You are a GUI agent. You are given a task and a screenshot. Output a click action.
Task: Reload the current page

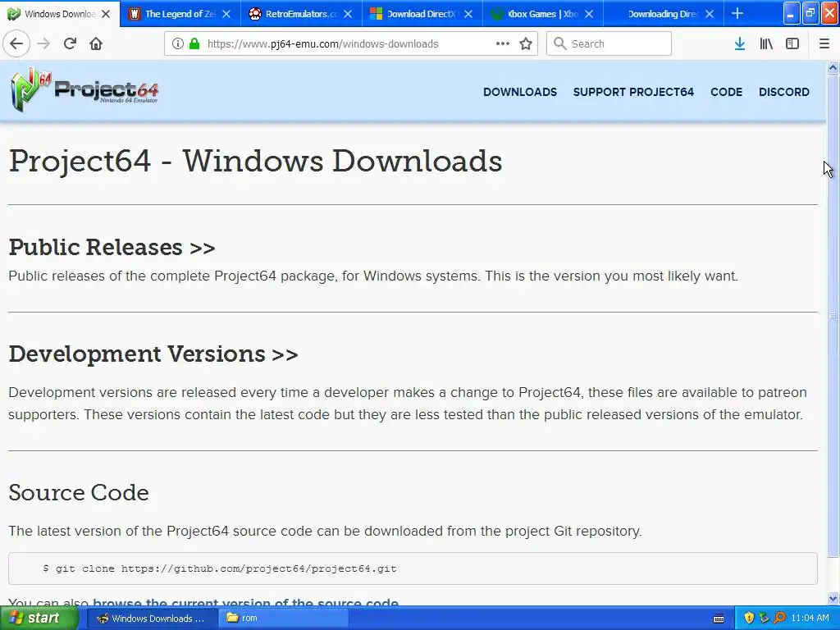[70, 43]
